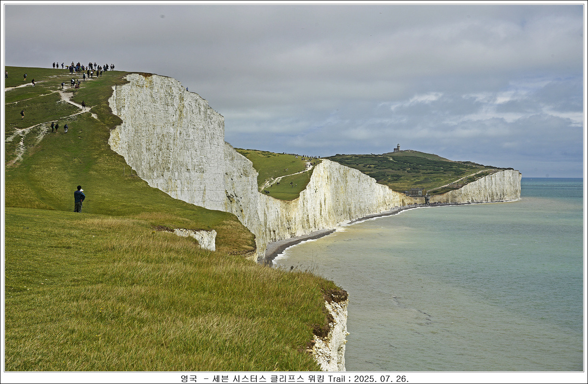The height and width of the screenshot is (384, 588).
Task: Click the person standing on the cliff edge
Action: click(187, 88)
